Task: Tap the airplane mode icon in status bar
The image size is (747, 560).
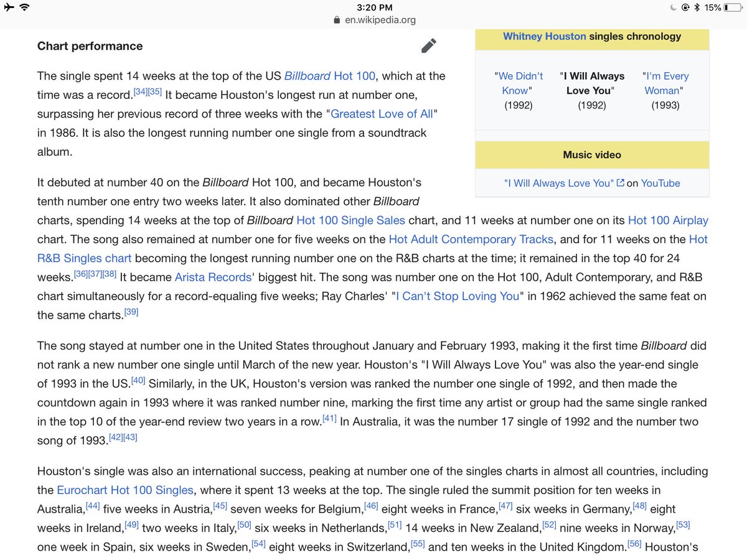Action: coord(9,7)
